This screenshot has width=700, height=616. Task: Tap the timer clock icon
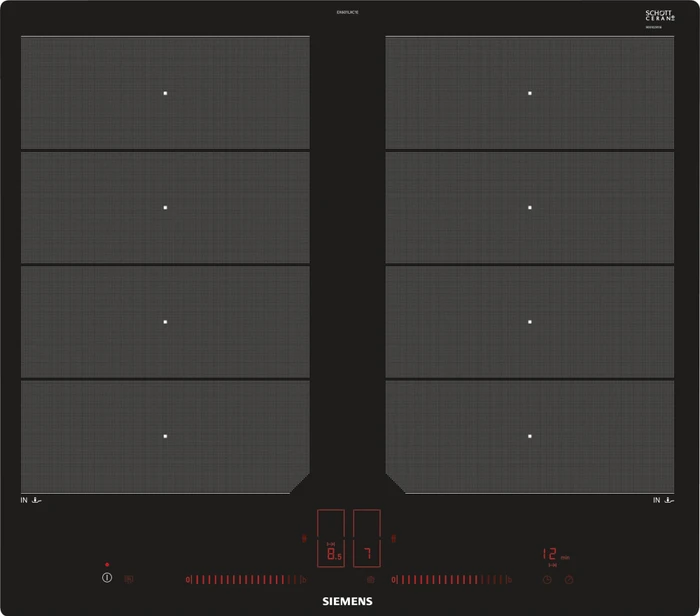point(547,580)
